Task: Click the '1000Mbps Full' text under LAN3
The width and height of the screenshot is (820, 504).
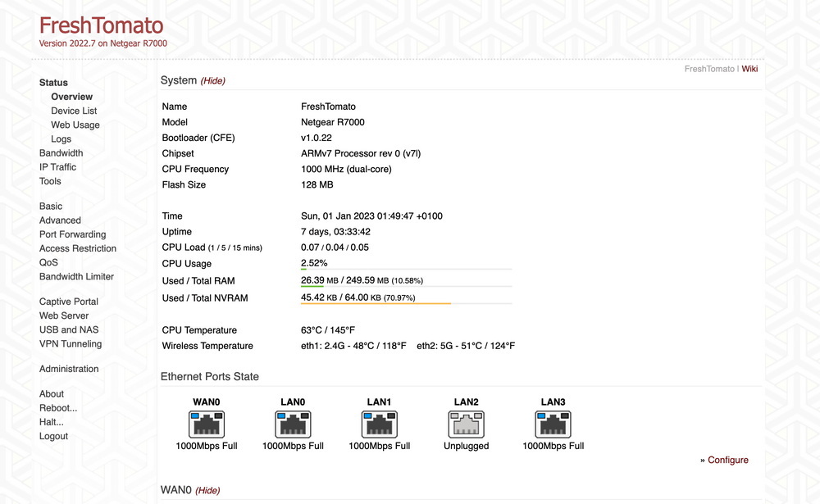Action: 553,446
